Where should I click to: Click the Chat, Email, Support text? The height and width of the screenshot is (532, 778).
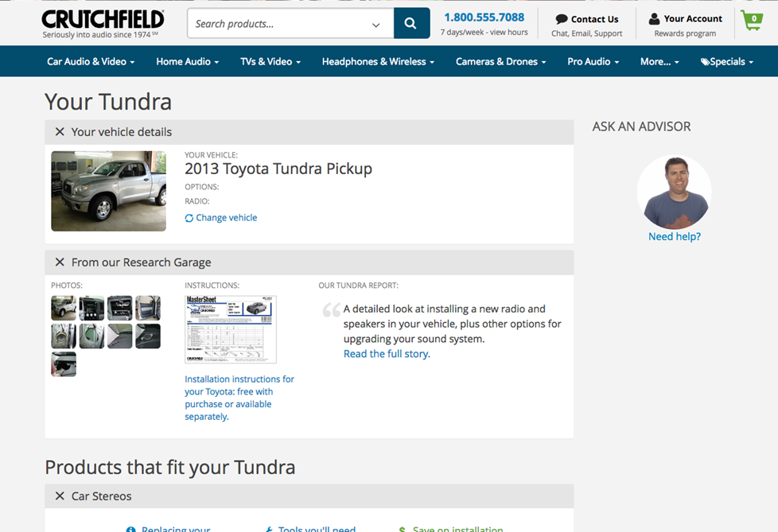tap(586, 33)
